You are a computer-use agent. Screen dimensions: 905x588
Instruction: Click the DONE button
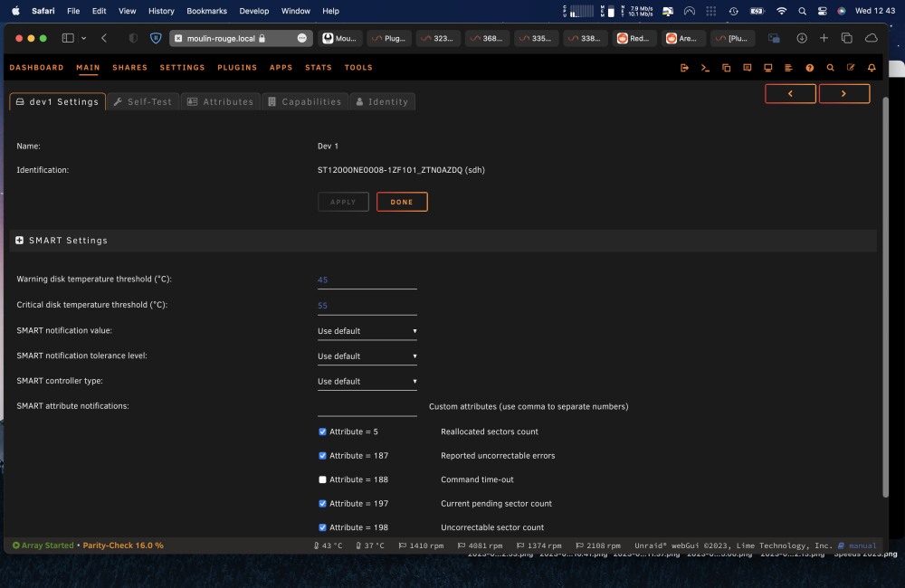tap(402, 202)
